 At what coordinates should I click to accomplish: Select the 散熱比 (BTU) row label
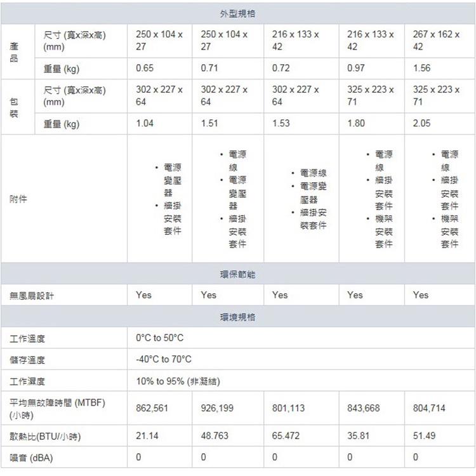click(44, 437)
